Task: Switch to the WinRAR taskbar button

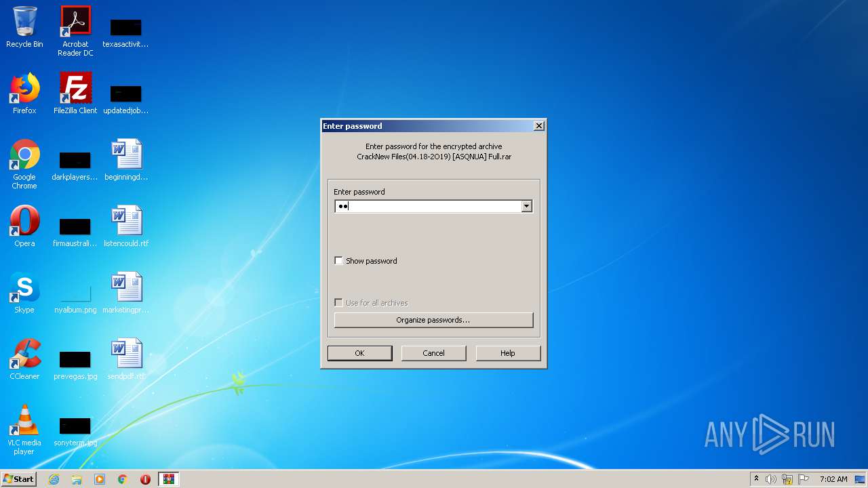Action: coord(168,479)
